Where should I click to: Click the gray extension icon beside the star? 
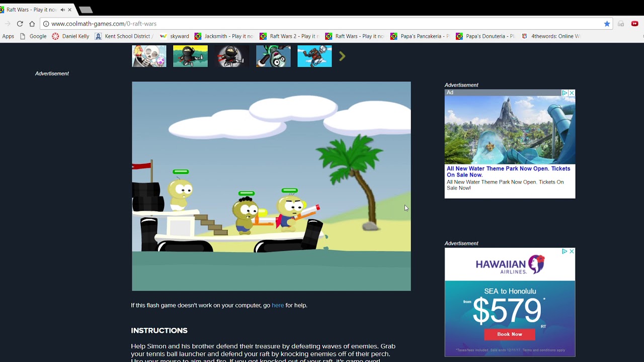click(x=621, y=24)
